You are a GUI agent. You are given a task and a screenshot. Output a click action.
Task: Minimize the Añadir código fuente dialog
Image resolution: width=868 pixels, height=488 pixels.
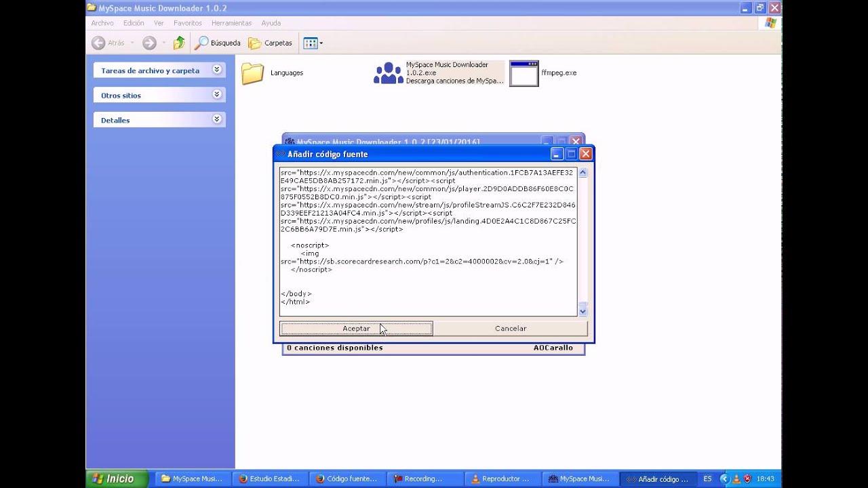click(557, 154)
